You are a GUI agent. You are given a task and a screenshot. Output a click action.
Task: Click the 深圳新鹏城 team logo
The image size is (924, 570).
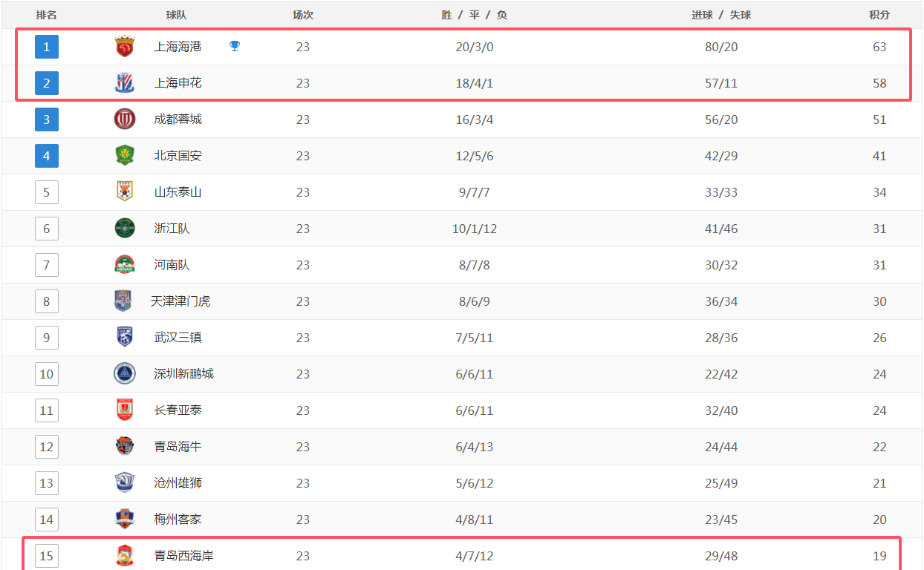pos(125,374)
